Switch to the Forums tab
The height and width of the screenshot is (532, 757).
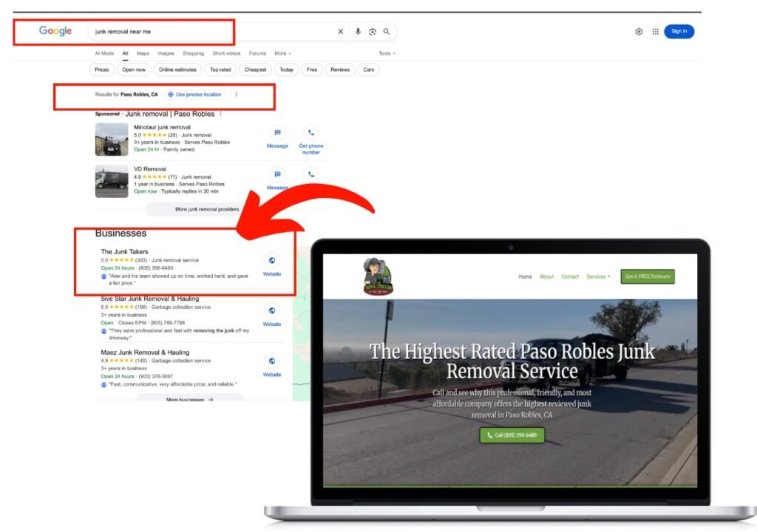click(257, 54)
